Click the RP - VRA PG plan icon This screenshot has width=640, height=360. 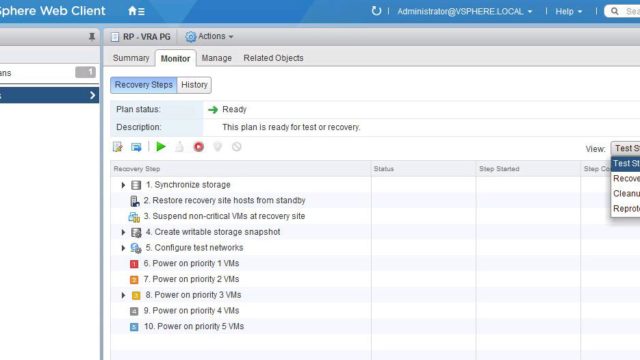[x=115, y=37]
